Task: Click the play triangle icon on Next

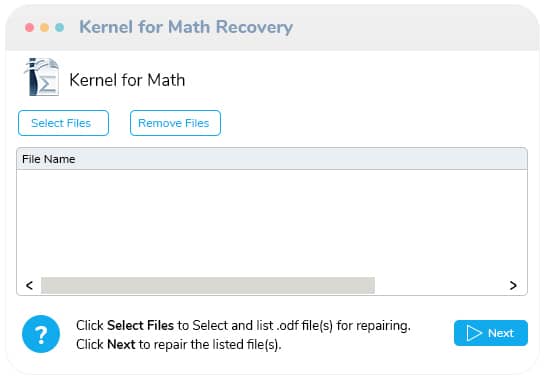Action: tap(474, 333)
